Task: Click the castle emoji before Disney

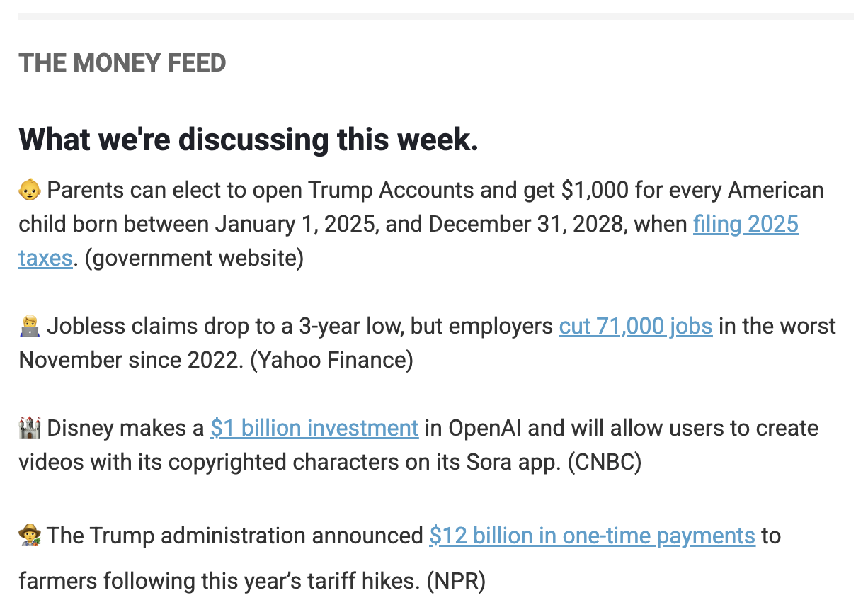Action: [x=29, y=428]
